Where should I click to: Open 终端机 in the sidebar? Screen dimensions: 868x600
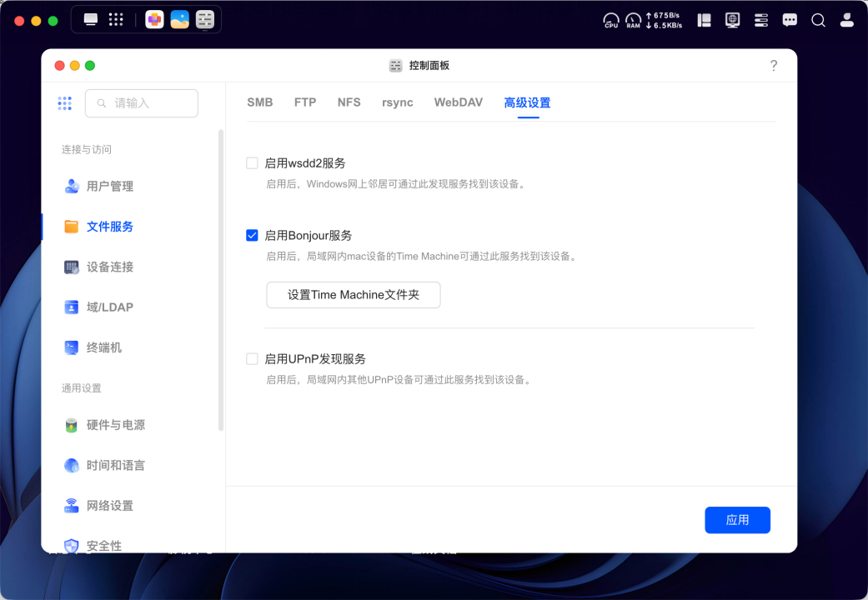pyautogui.click(x=104, y=347)
